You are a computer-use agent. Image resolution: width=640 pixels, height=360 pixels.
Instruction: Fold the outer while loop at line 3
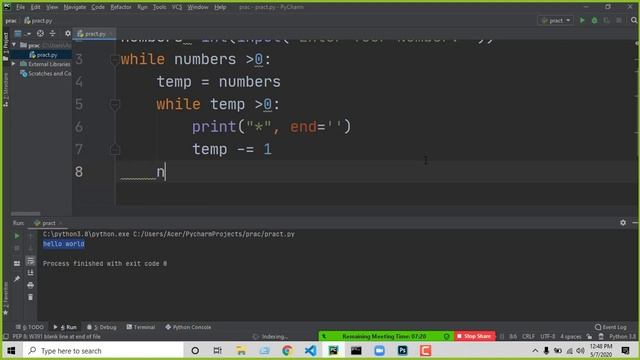click(115, 60)
